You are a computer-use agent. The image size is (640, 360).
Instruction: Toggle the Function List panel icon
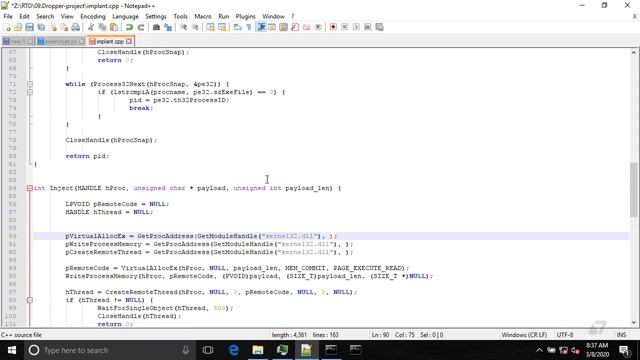295,27
